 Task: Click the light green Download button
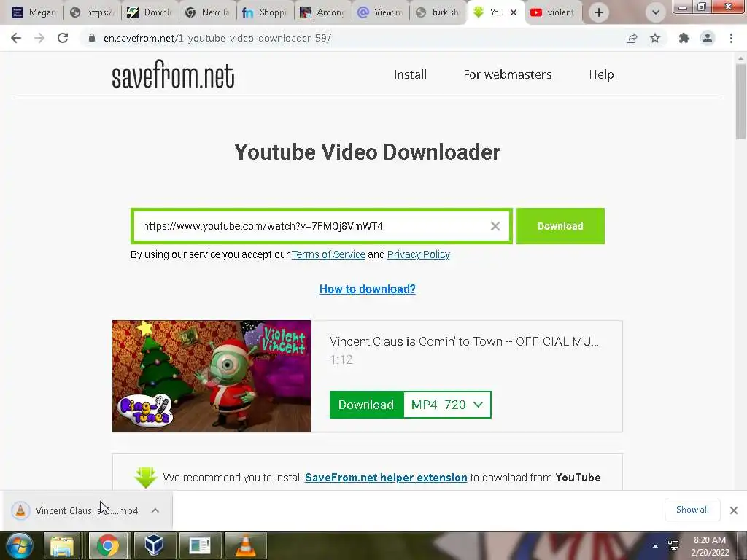point(560,226)
